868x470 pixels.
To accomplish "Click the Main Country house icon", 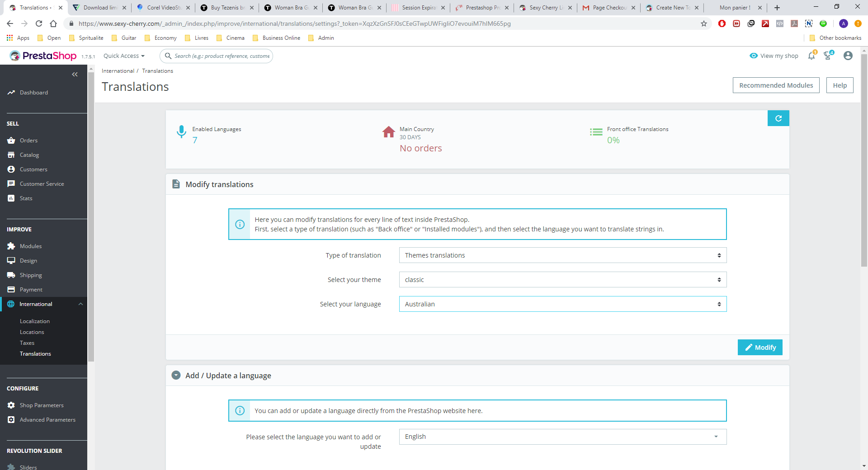I will pyautogui.click(x=389, y=132).
